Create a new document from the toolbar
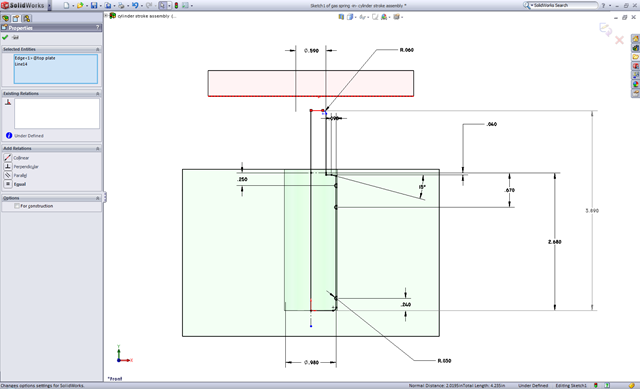This screenshot has height=389, width=640. (x=66, y=5)
